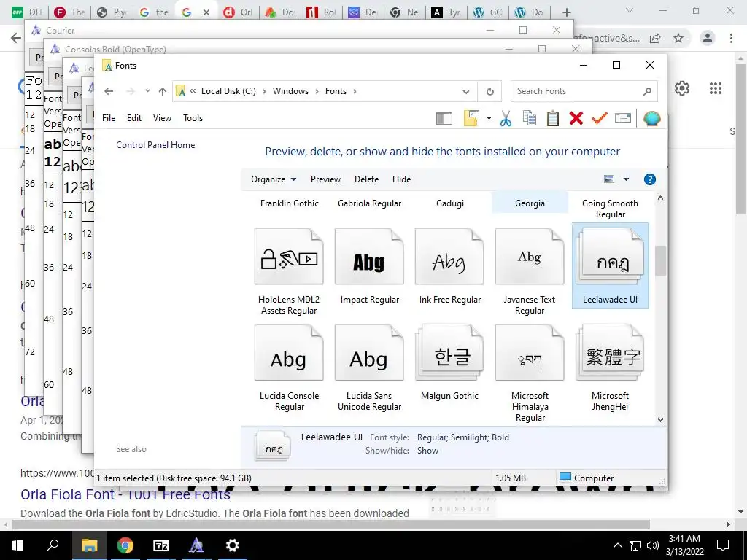747x560 pixels.
Task: Refresh the Fonts folder
Action: pyautogui.click(x=489, y=91)
